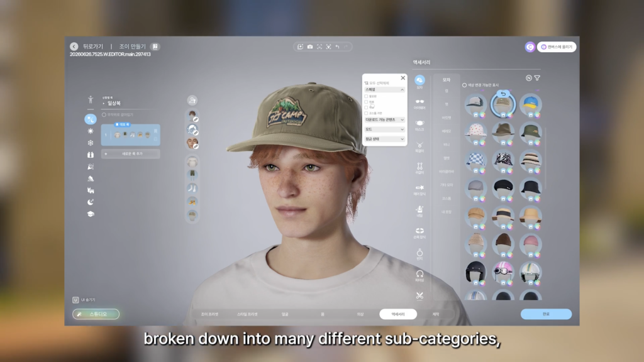Open the 조이 프리셋 tab

[x=209, y=314]
